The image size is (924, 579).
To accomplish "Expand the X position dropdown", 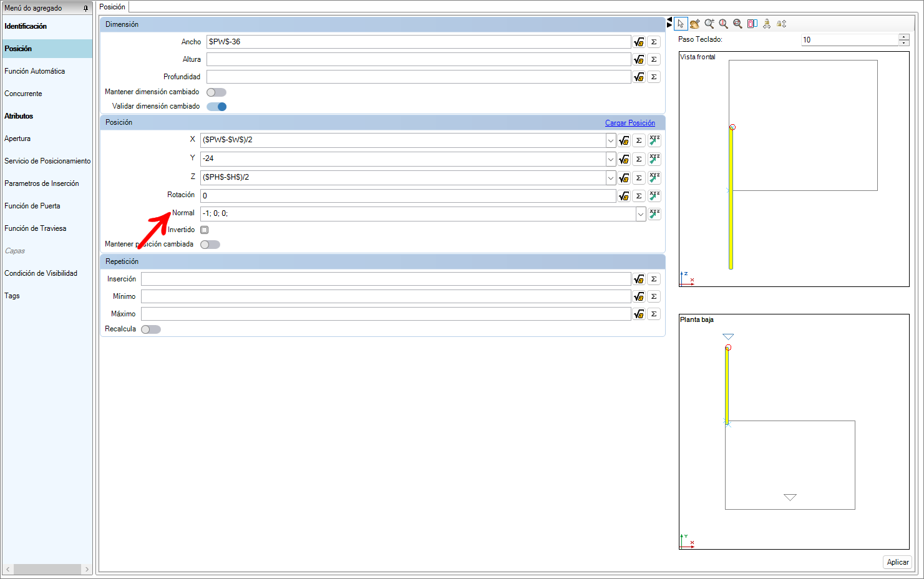I will 611,140.
